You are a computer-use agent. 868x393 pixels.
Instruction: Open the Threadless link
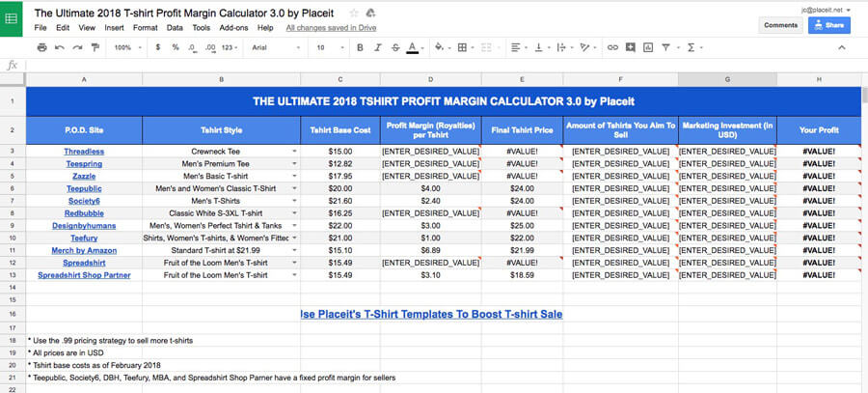coord(84,152)
